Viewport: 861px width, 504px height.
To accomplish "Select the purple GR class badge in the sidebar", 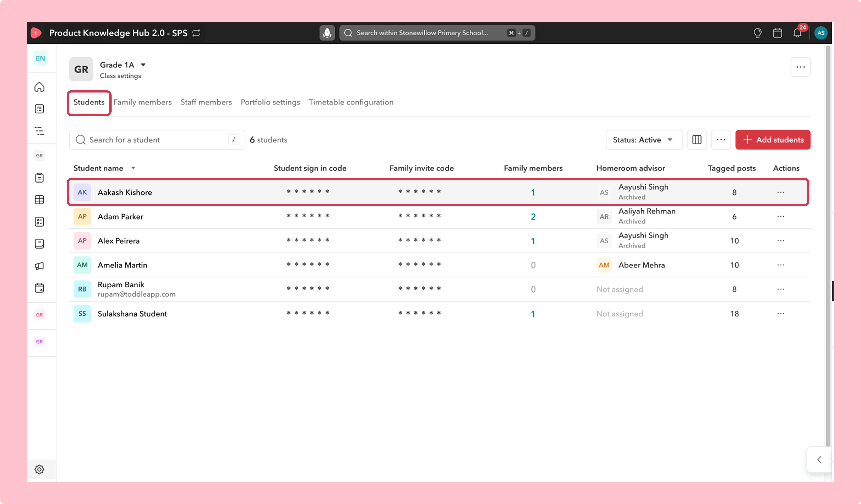I will pyautogui.click(x=39, y=342).
